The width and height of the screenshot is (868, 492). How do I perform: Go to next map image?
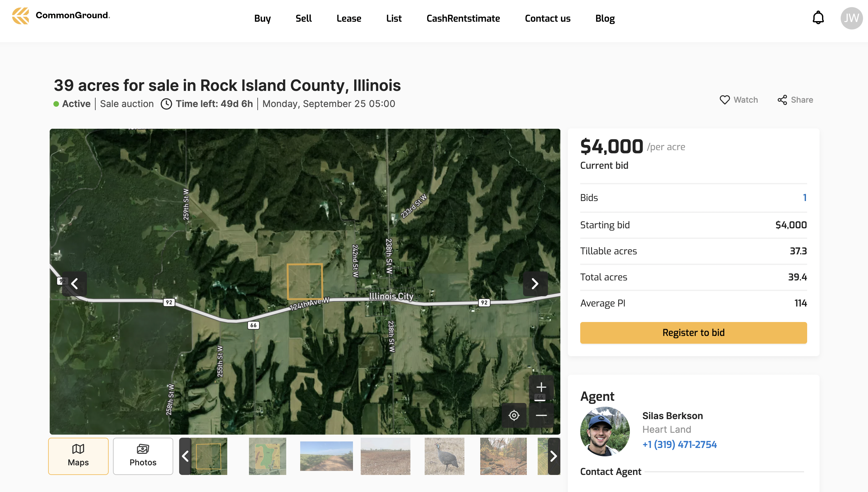click(x=535, y=284)
